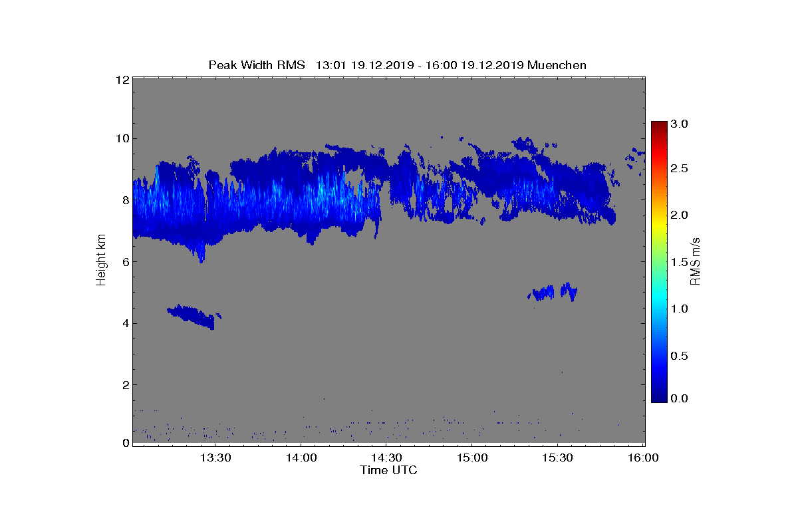
Task: Click the 0.0 colorbar value
Action: coord(679,398)
